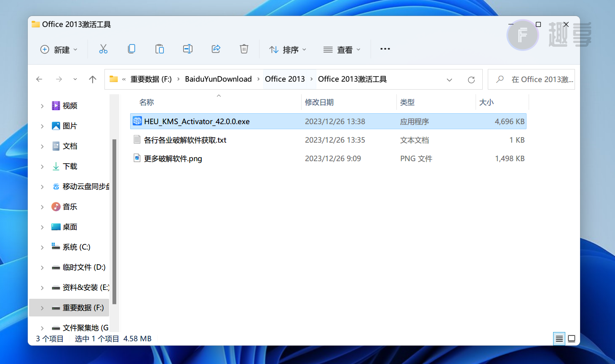Click the Delete trash icon
The width and height of the screenshot is (615, 364).
(x=244, y=49)
